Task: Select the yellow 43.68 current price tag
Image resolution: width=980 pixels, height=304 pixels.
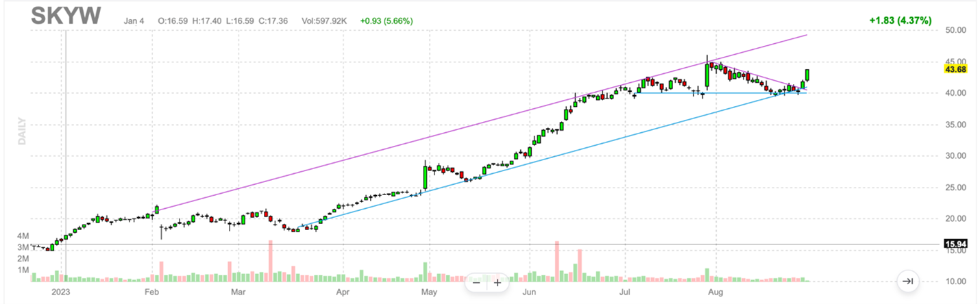Action: point(955,70)
